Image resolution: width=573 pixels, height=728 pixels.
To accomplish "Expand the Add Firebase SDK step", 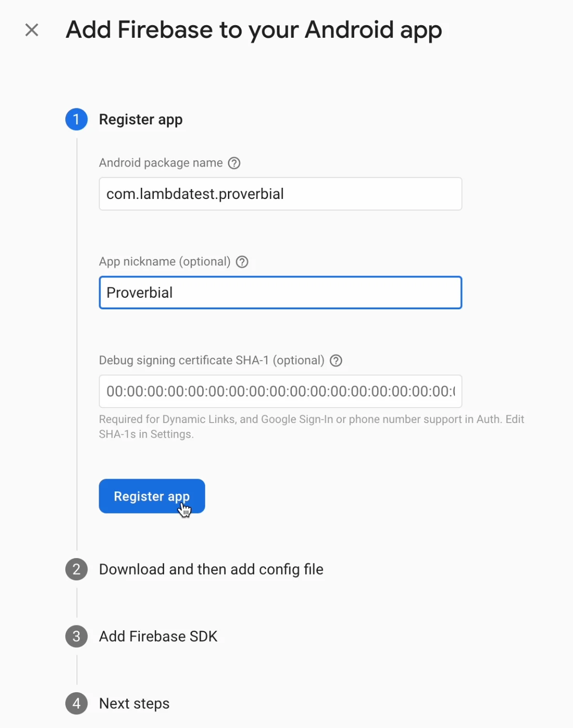I will [158, 636].
